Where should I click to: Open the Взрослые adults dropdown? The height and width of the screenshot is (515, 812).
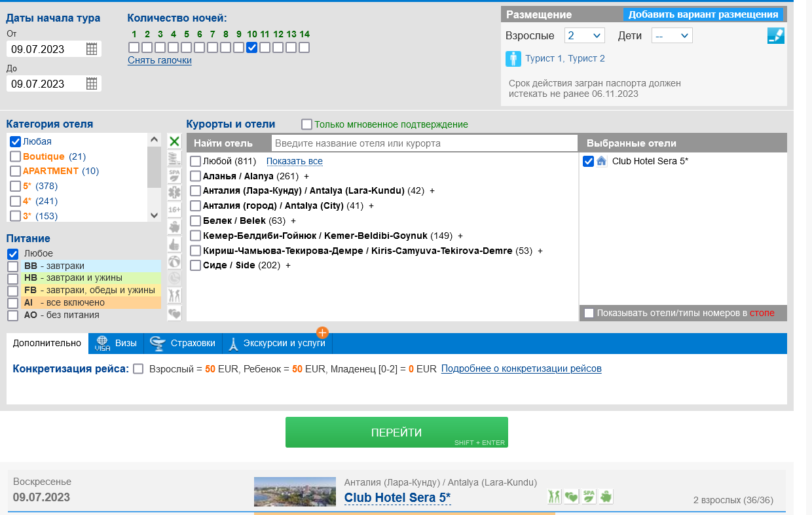point(584,36)
